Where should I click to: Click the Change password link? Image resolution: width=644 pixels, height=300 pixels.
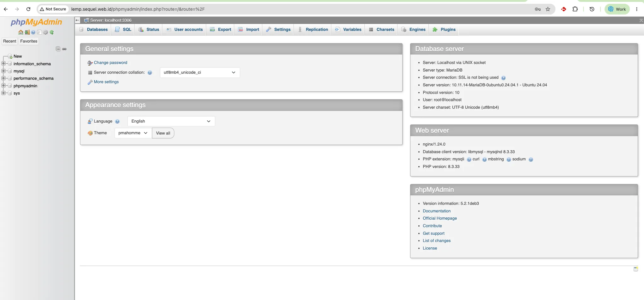(111, 63)
